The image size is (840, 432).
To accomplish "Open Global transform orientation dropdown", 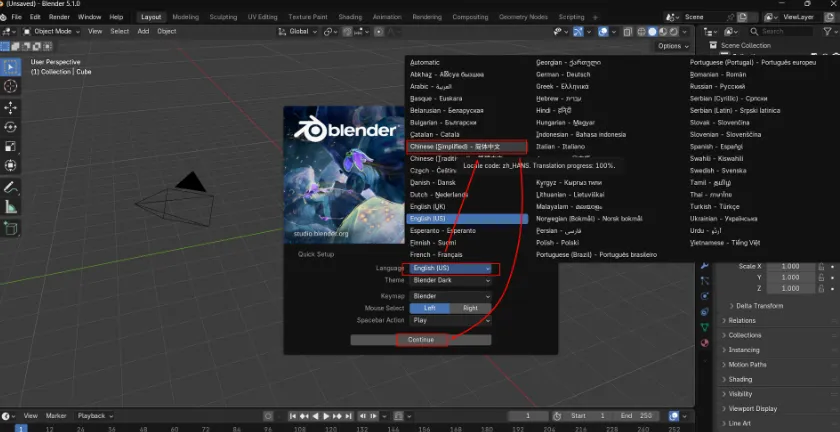I will (x=298, y=32).
